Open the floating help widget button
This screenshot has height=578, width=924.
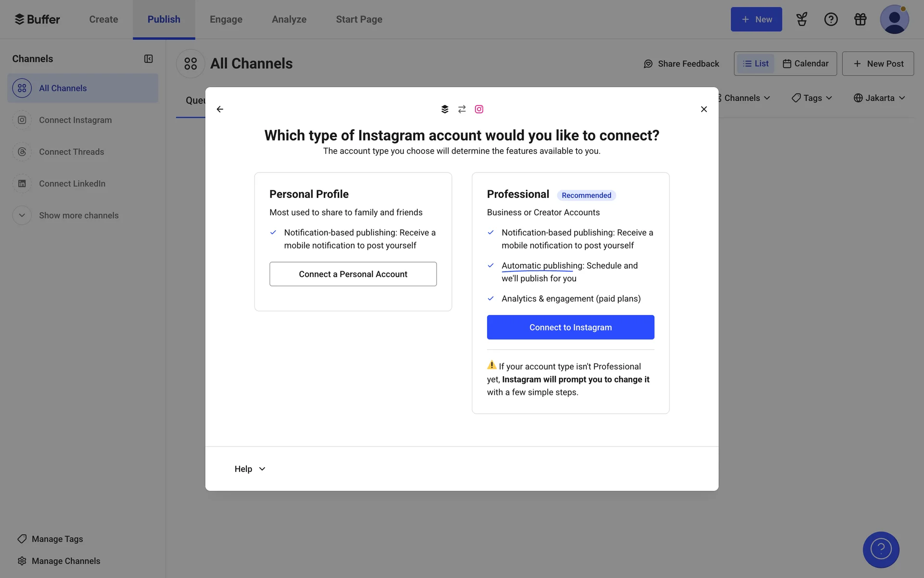pyautogui.click(x=881, y=550)
